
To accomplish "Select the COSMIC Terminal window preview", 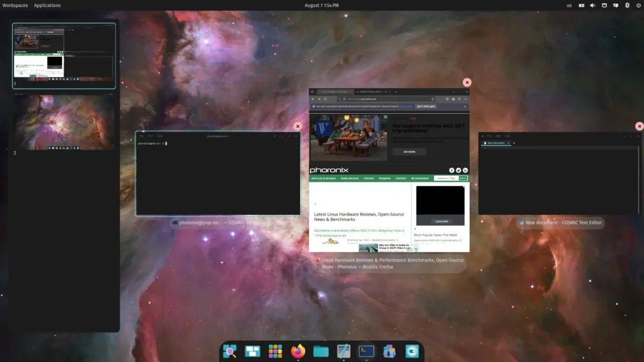I will pyautogui.click(x=218, y=173).
